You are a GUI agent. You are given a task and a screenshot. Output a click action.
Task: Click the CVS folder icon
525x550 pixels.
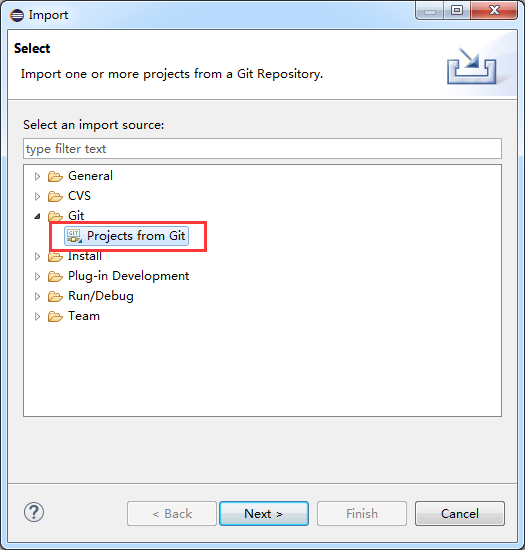click(x=55, y=196)
